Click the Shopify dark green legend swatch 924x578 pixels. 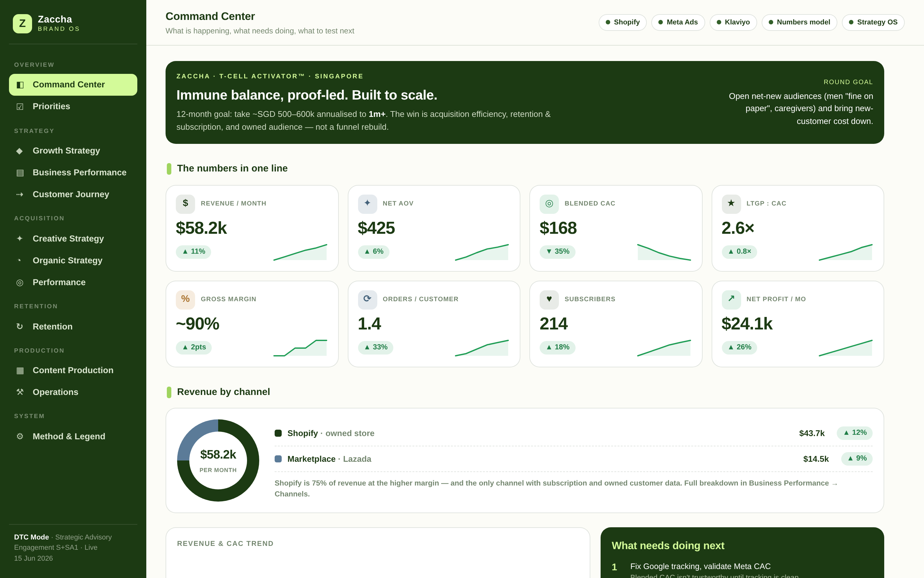click(278, 433)
